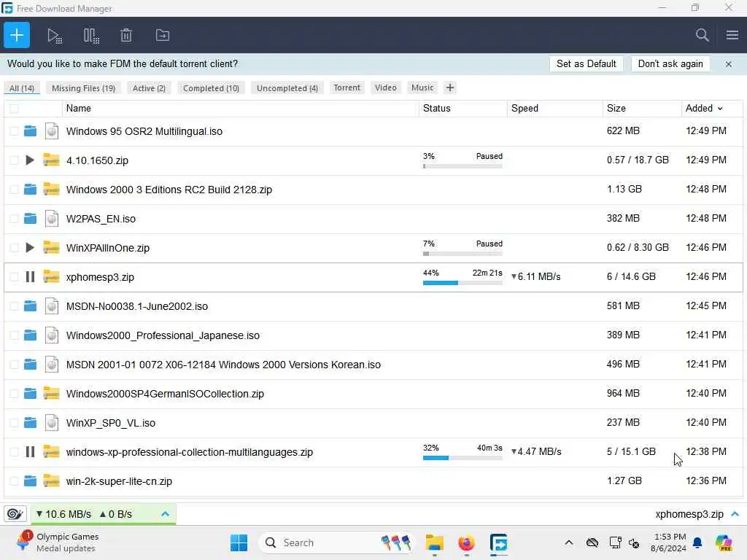
Task: Click the zip file icon of xphomesp3.zip
Action: tap(51, 276)
